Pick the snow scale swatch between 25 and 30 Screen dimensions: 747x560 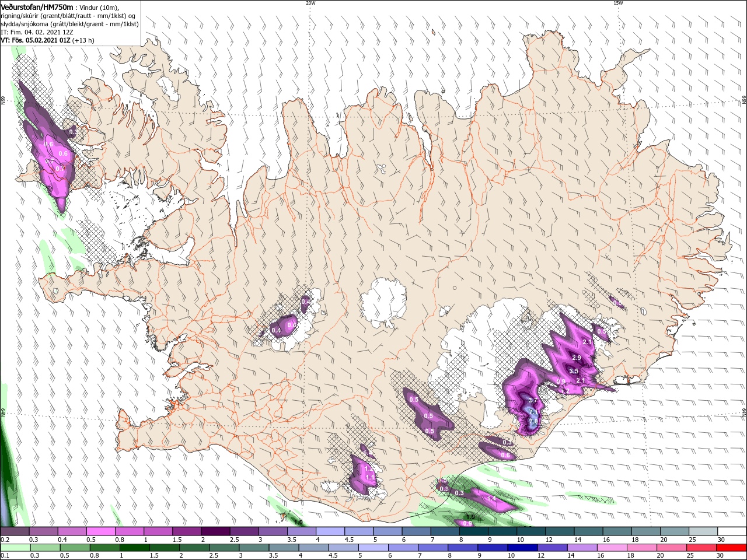pos(703,531)
